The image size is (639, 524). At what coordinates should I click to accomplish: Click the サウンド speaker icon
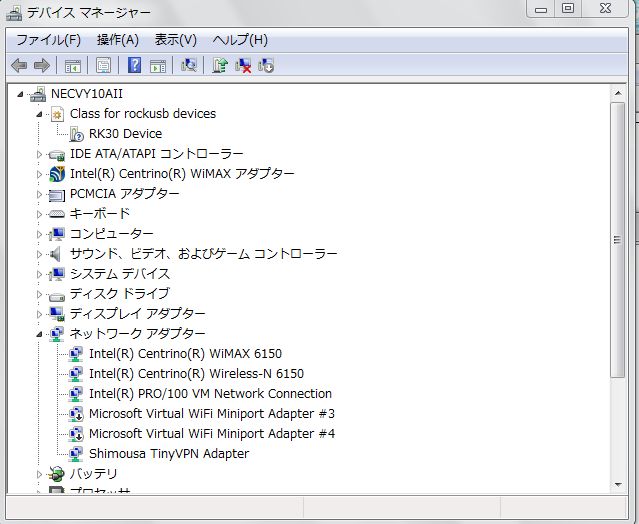click(55, 254)
